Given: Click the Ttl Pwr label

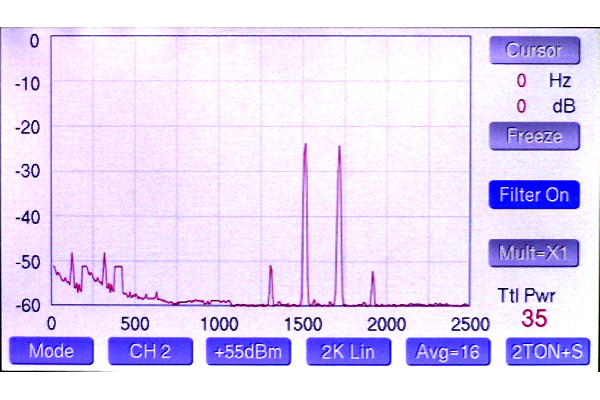Looking at the screenshot, I should (526, 295).
